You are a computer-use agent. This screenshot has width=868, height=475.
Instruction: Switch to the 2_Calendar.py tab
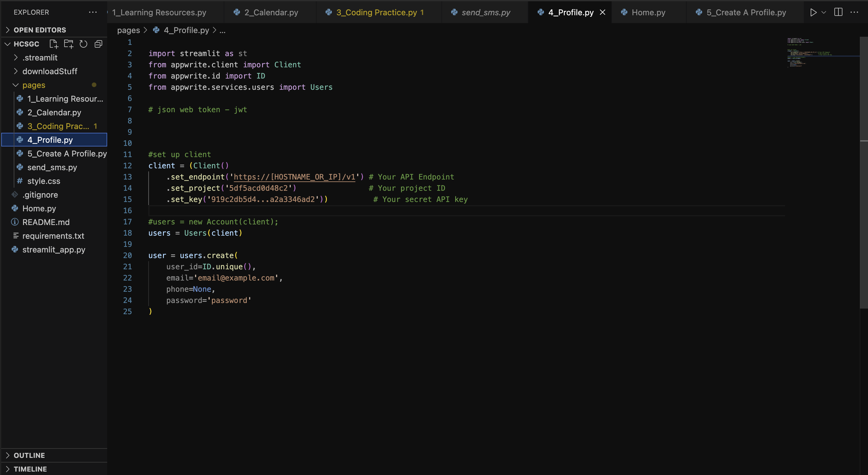click(x=271, y=12)
